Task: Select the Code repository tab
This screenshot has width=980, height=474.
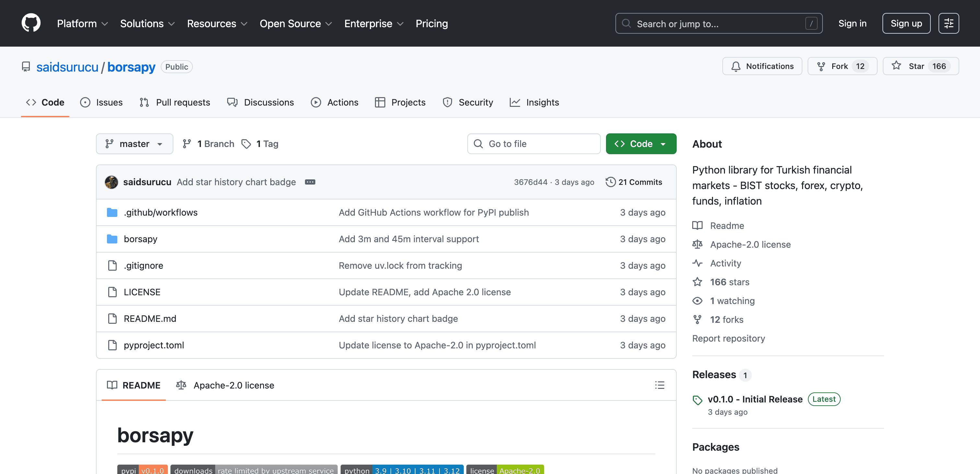Action: [45, 102]
